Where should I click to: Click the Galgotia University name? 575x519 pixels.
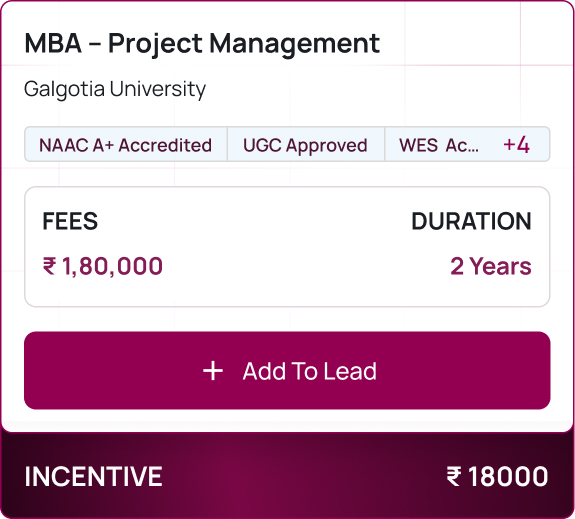(x=115, y=89)
